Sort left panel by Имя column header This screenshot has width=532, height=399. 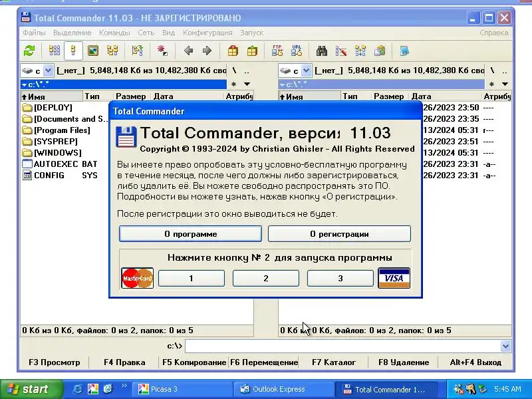click(52, 96)
